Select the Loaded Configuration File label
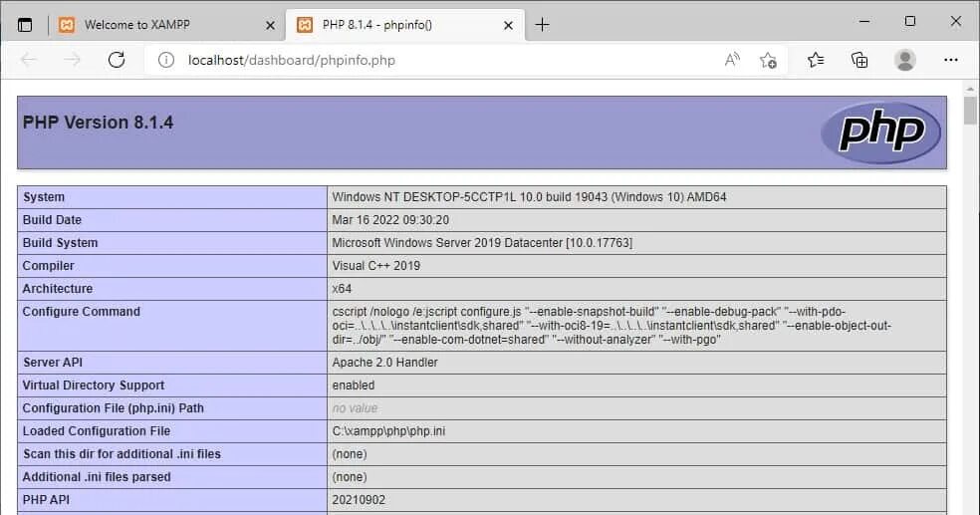 (x=97, y=431)
